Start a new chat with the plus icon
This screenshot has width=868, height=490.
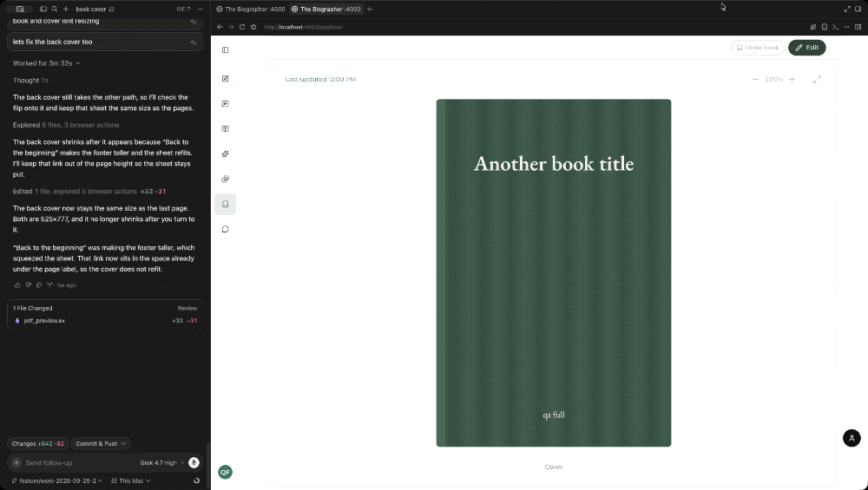pyautogui.click(x=66, y=9)
